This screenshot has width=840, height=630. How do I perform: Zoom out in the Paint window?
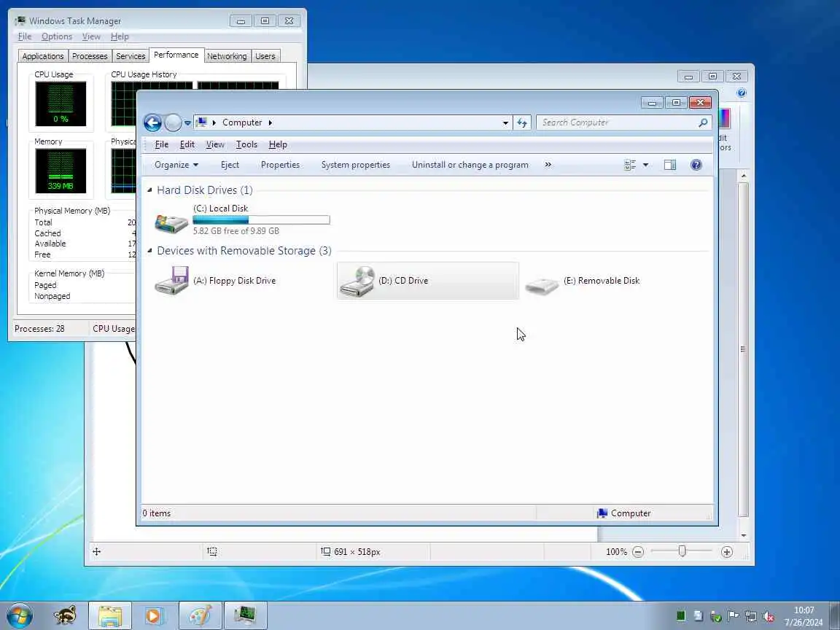coord(637,552)
